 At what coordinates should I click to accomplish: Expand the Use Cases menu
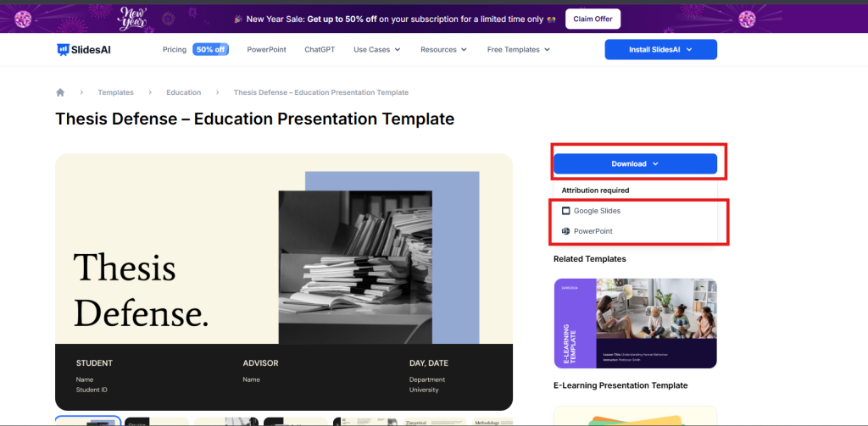377,50
